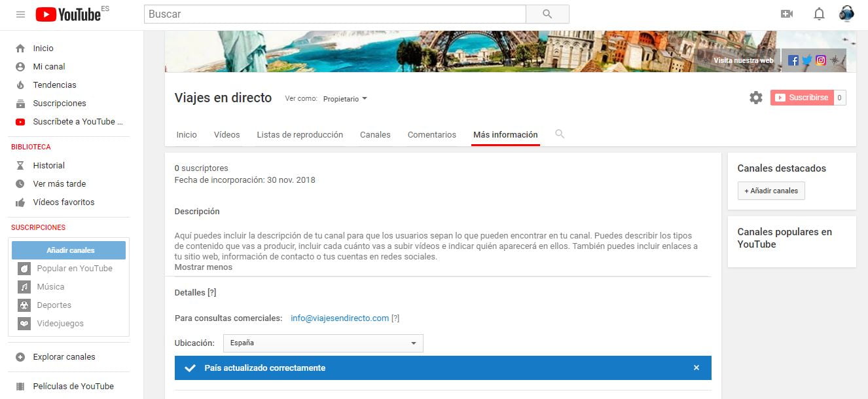Click the Facebook icon in banner
868x399 pixels.
[x=793, y=60]
